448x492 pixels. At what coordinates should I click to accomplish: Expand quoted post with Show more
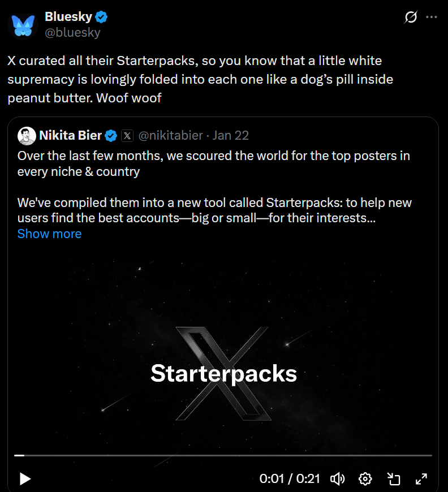tap(49, 234)
